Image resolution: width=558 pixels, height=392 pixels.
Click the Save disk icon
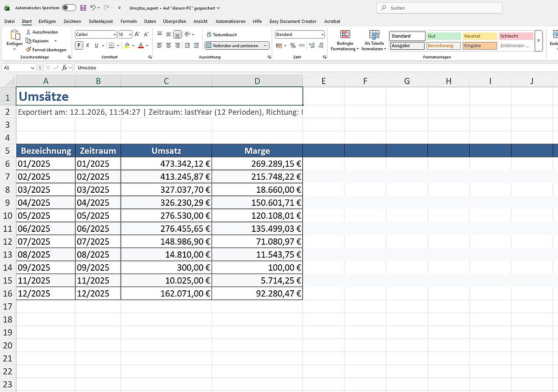coord(83,8)
